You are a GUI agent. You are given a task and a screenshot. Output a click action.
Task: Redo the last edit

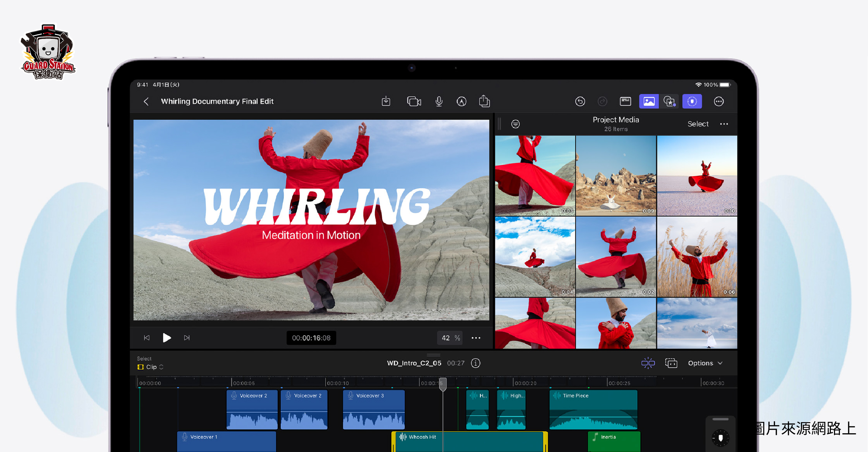tap(603, 101)
